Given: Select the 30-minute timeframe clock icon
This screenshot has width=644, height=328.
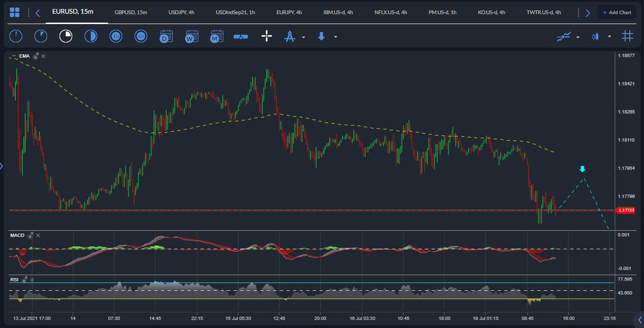Looking at the screenshot, I should 91,36.
